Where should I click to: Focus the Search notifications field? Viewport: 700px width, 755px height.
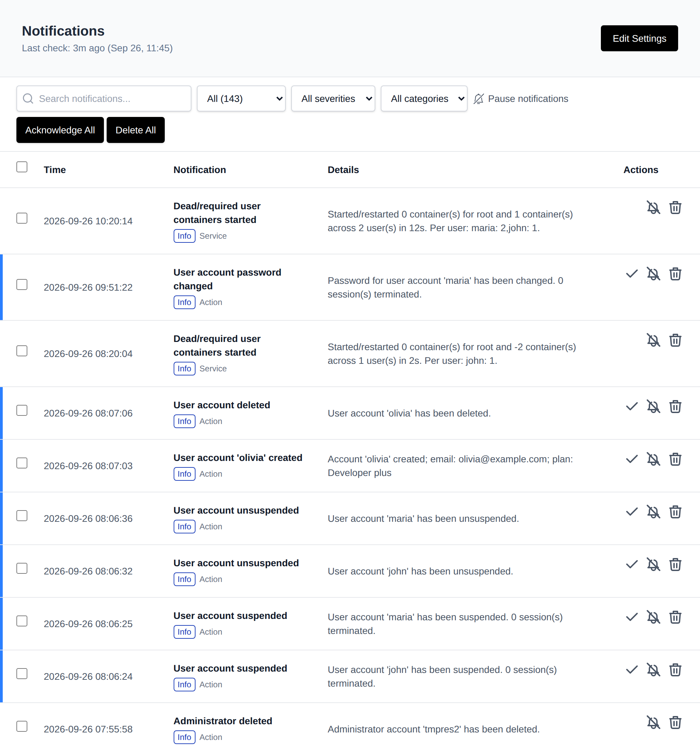(104, 98)
